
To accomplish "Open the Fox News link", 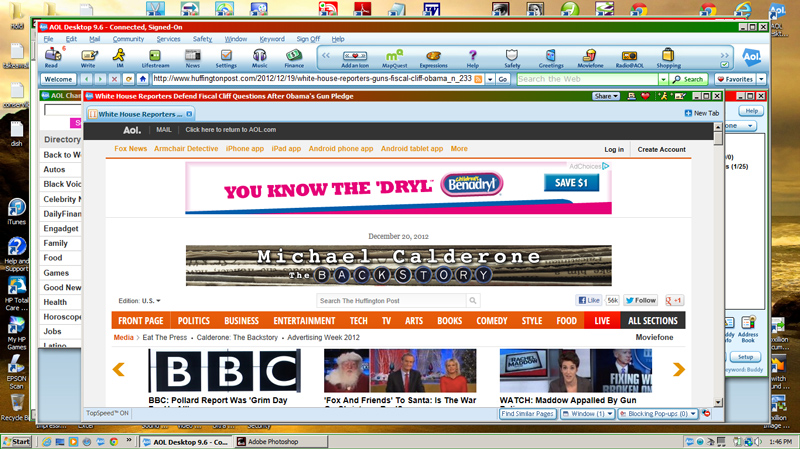I will 131,148.
